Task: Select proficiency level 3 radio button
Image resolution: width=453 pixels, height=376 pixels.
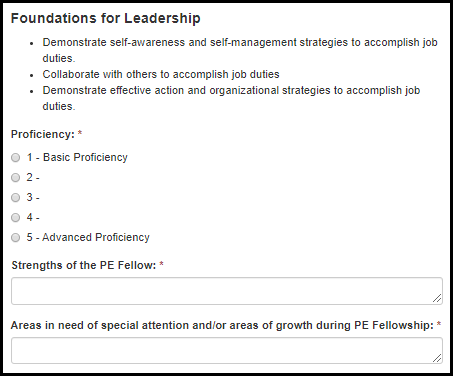Action: point(16,197)
